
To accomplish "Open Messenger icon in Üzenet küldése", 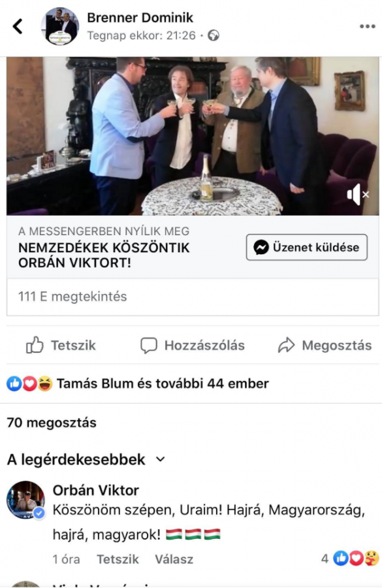I will pos(261,248).
